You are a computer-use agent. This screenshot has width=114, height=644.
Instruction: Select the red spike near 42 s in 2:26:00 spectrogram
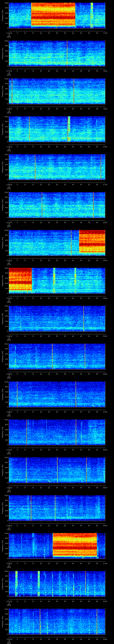click(x=76, y=394)
